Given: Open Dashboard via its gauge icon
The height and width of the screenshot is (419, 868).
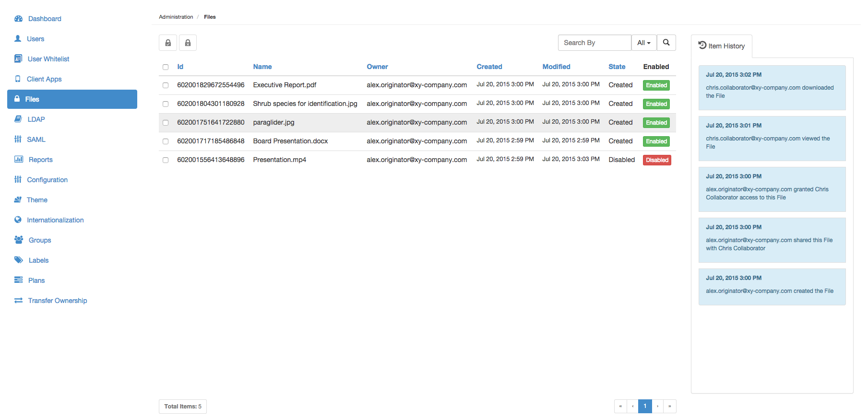Looking at the screenshot, I should (19, 19).
